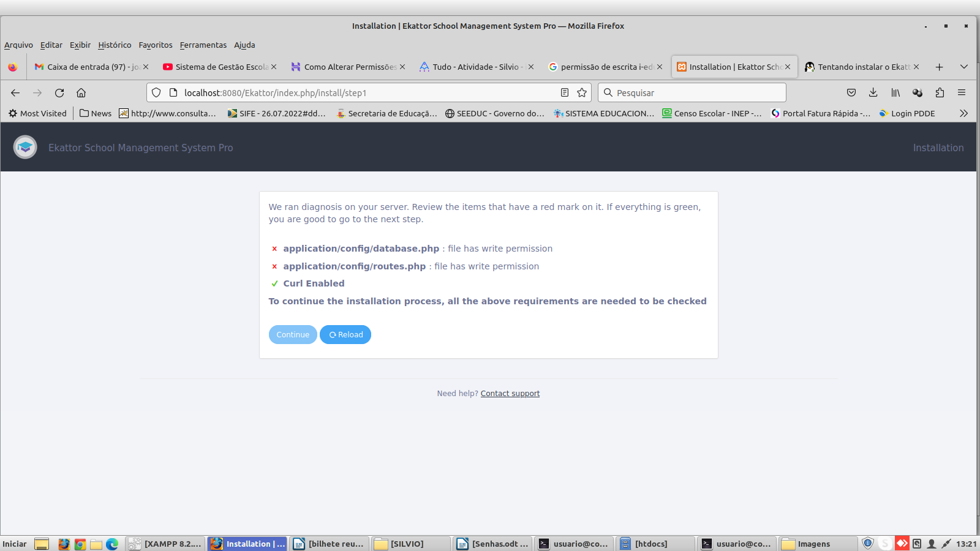
Task: Click the blue Reload button
Action: point(345,334)
